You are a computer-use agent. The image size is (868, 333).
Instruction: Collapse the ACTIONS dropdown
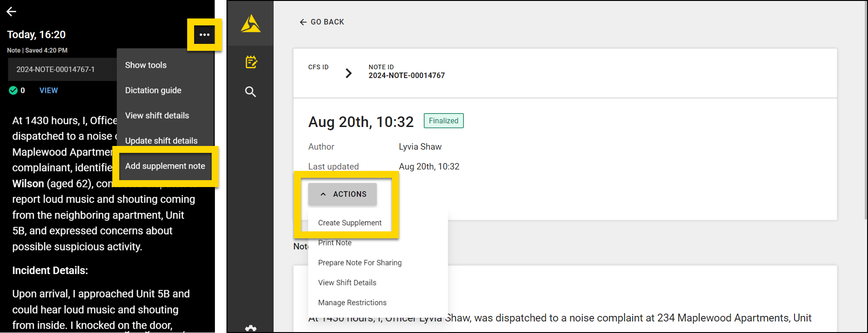pyautogui.click(x=342, y=194)
